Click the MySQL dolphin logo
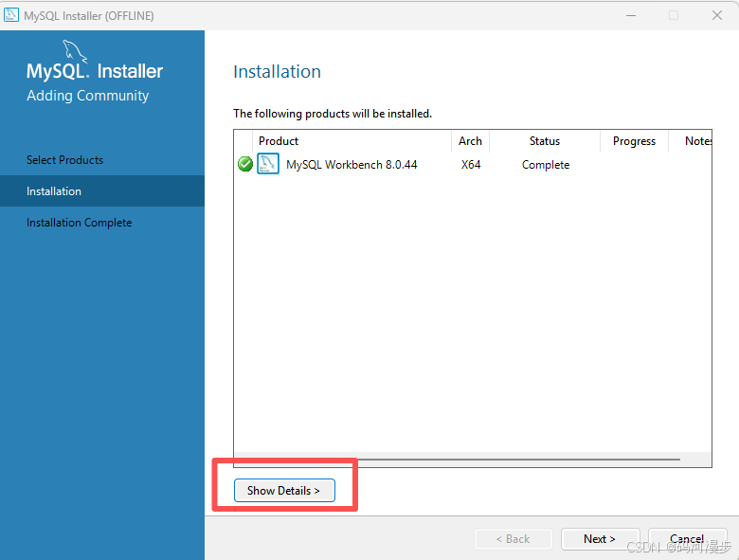Viewport: 739px width, 560px height. point(75,51)
